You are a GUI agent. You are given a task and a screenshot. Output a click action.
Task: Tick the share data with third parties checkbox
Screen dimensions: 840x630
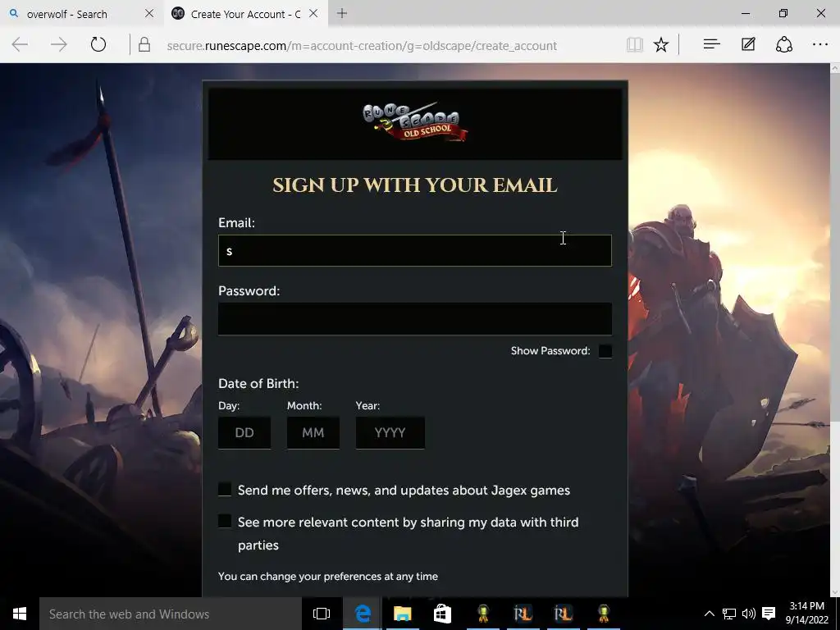click(225, 521)
